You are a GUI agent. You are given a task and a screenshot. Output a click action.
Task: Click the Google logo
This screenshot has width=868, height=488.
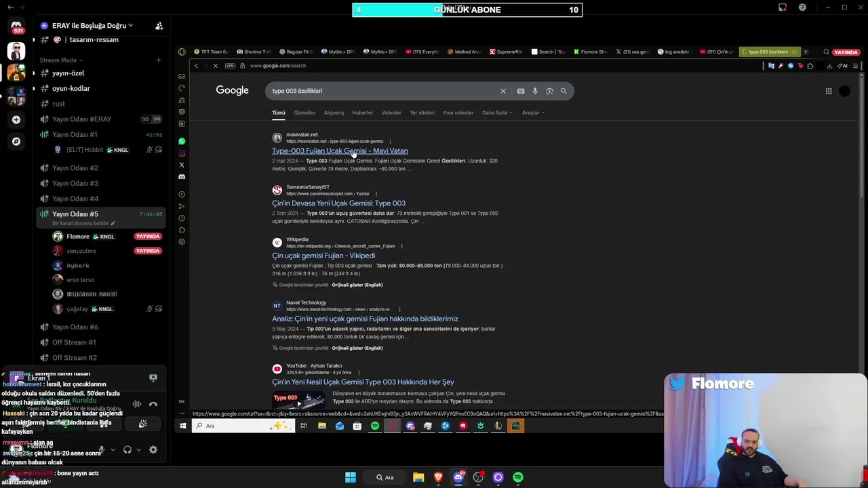232,90
